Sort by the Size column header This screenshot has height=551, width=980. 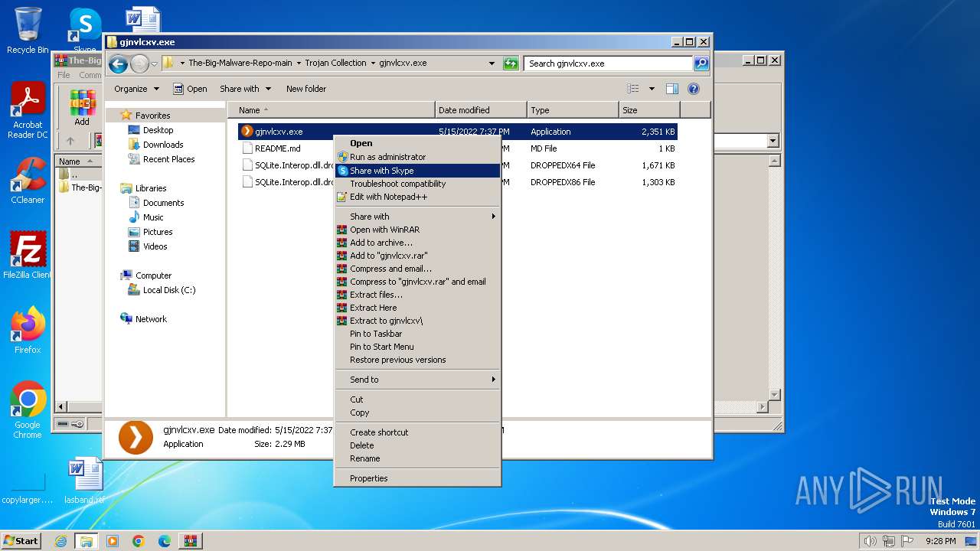tap(649, 110)
